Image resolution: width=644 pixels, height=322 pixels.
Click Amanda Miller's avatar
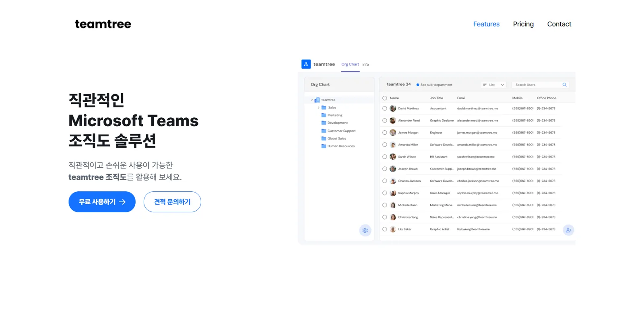[x=393, y=145]
